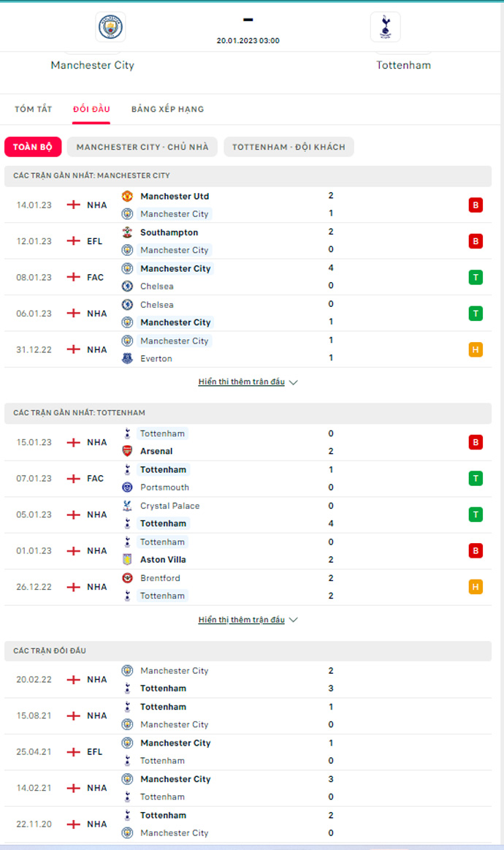Viewport: 504px width, 850px height.
Task: Click the Crystal Palace team logo
Action: (127, 506)
